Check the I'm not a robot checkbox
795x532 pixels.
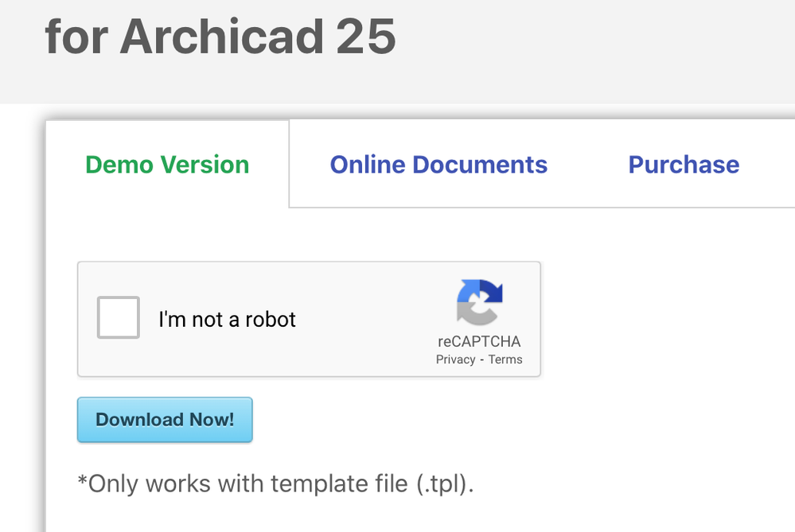pos(118,317)
